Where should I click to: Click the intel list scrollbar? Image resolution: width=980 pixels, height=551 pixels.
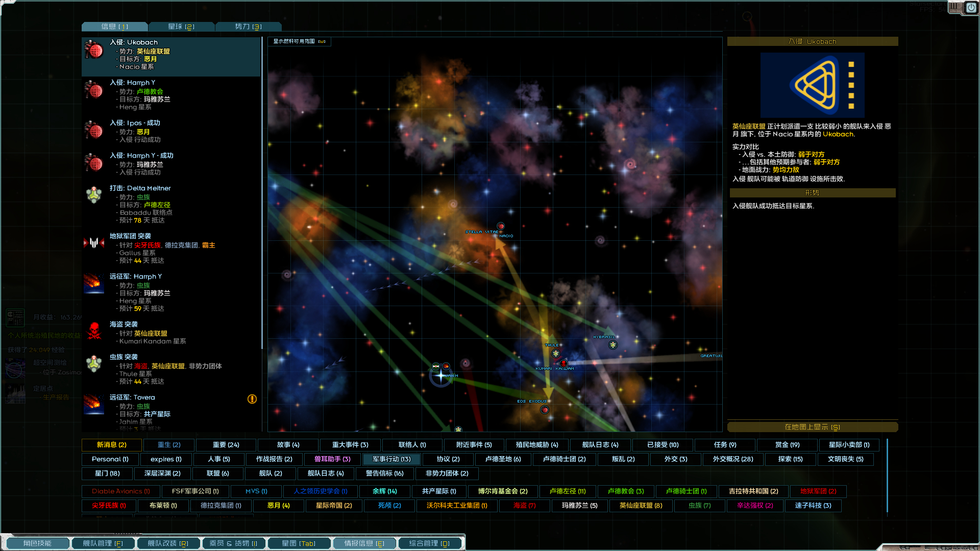pyautogui.click(x=262, y=194)
